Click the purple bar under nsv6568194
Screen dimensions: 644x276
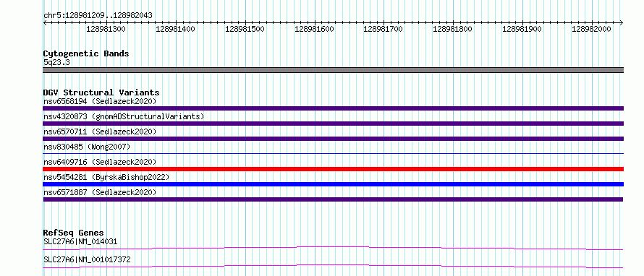click(334, 108)
